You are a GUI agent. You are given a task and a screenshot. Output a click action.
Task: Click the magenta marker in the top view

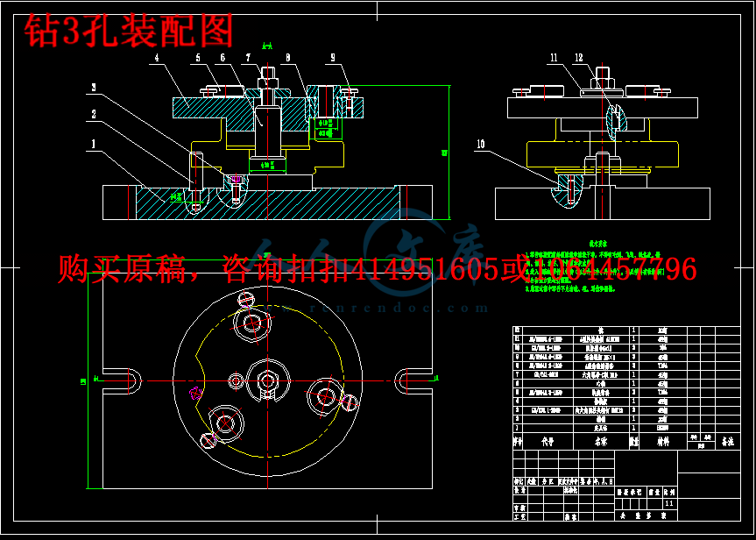pyautogui.click(x=195, y=394)
